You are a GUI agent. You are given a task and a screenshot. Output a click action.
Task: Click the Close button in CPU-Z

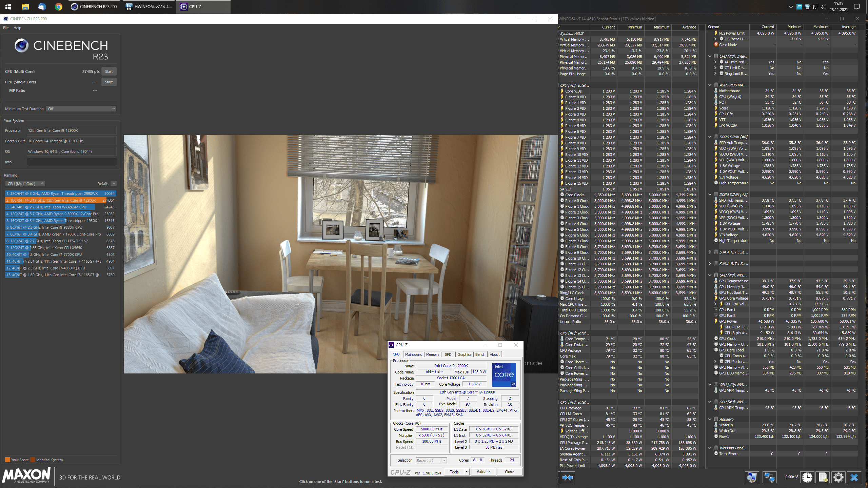[x=509, y=472]
